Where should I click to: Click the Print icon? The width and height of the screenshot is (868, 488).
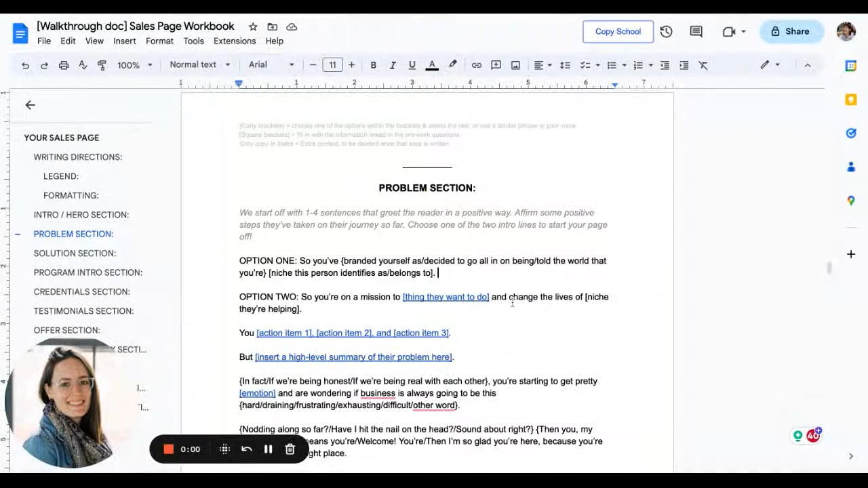(64, 65)
